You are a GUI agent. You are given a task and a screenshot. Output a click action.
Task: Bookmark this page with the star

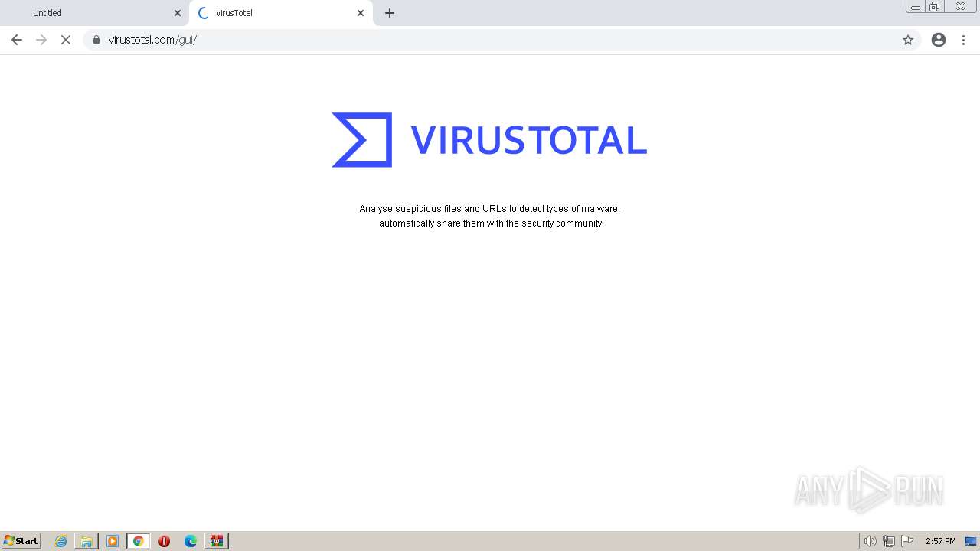pos(908,40)
